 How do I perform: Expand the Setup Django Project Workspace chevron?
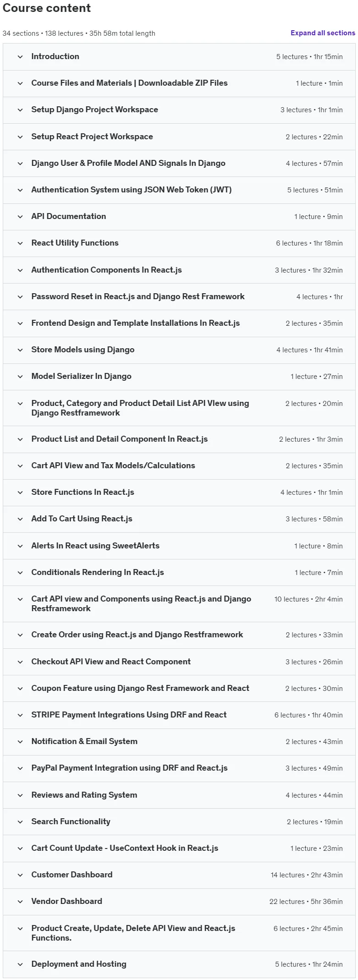(x=20, y=110)
